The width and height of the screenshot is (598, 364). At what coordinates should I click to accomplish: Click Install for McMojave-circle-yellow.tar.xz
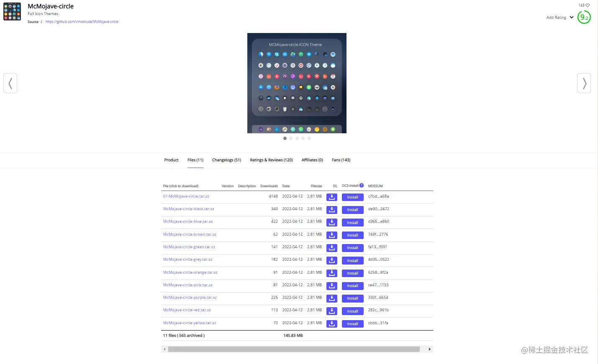click(353, 324)
